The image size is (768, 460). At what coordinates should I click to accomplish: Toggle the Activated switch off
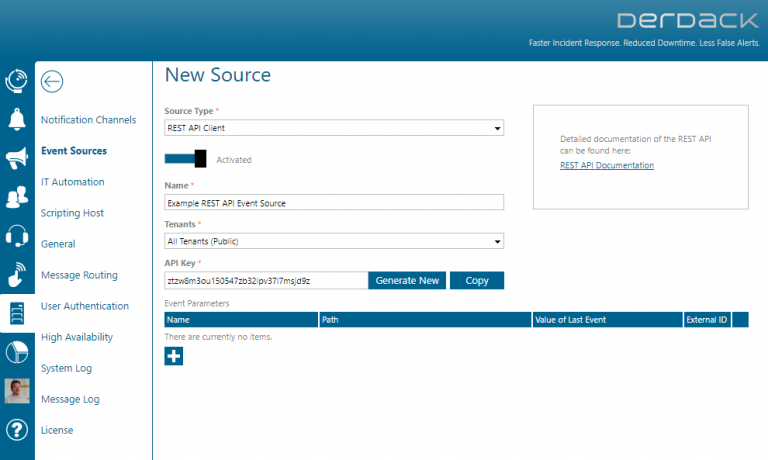tap(186, 159)
